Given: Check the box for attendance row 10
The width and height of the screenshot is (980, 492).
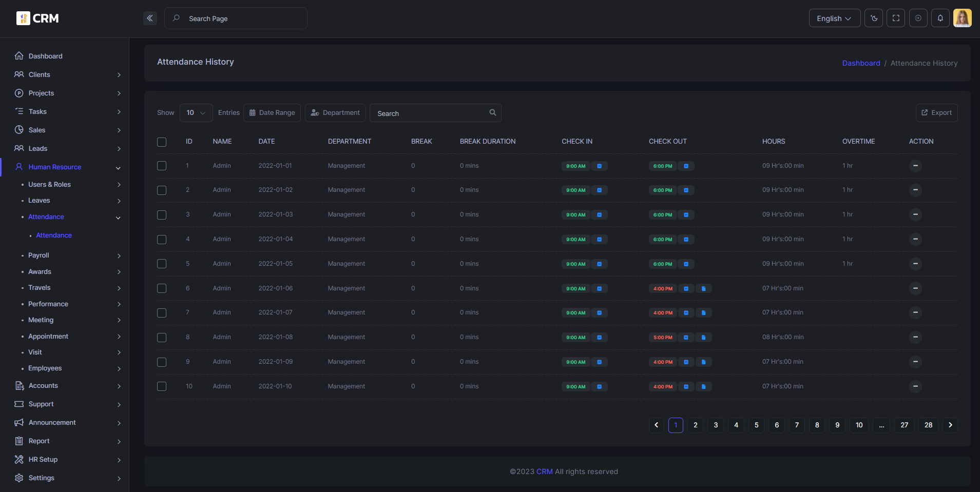Looking at the screenshot, I should (x=162, y=386).
